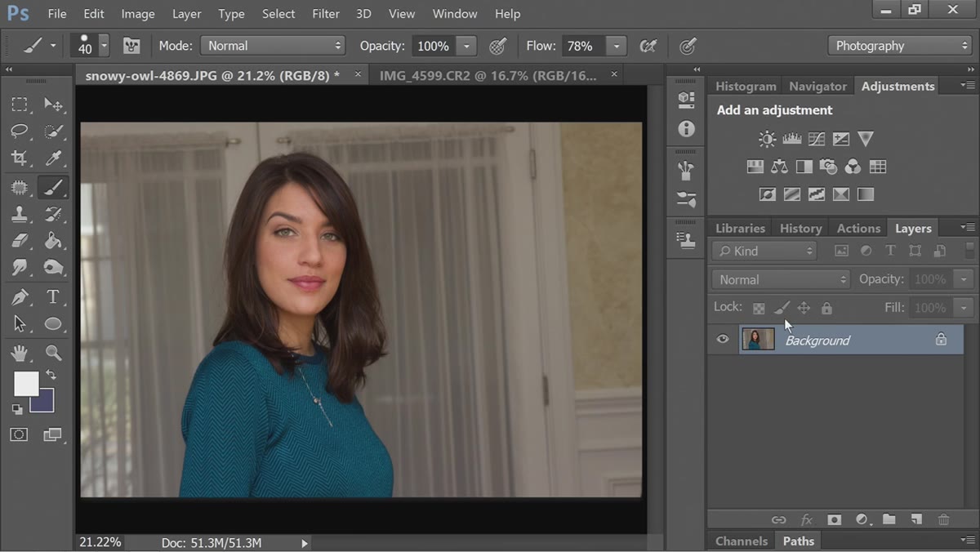The image size is (980, 552).
Task: Add a Photo Filter adjustment
Action: (828, 167)
